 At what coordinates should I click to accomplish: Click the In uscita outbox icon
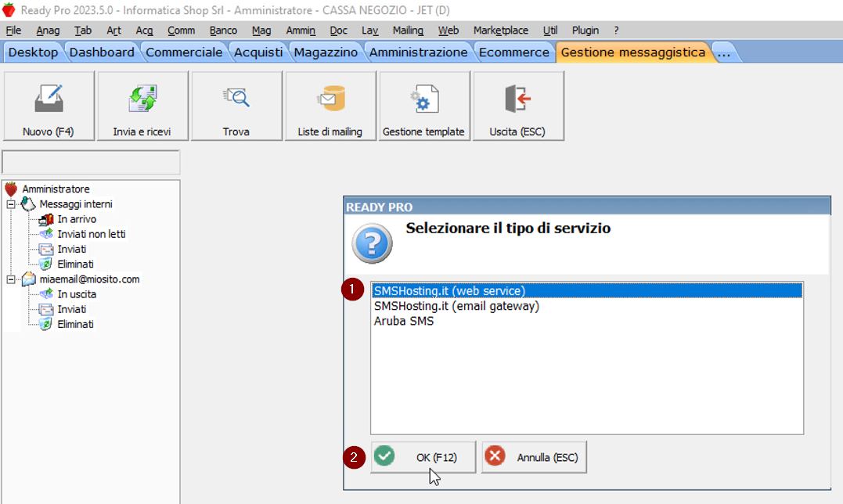[x=46, y=294]
